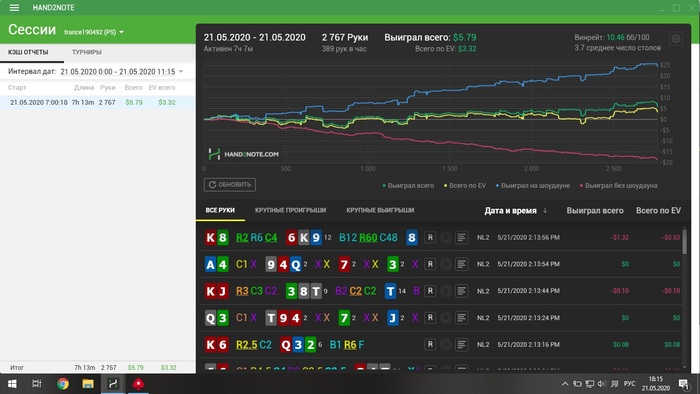Click the Итог totals row $5.79 value
This screenshot has height=394, width=700.
(x=136, y=368)
